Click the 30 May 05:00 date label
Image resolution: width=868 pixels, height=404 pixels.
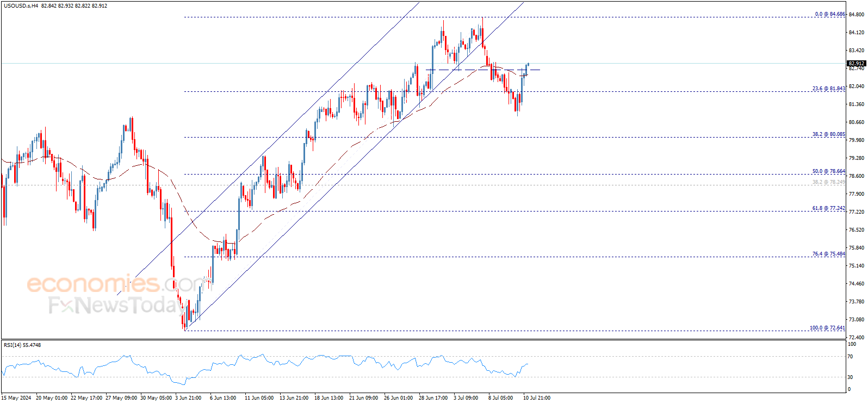point(156,398)
